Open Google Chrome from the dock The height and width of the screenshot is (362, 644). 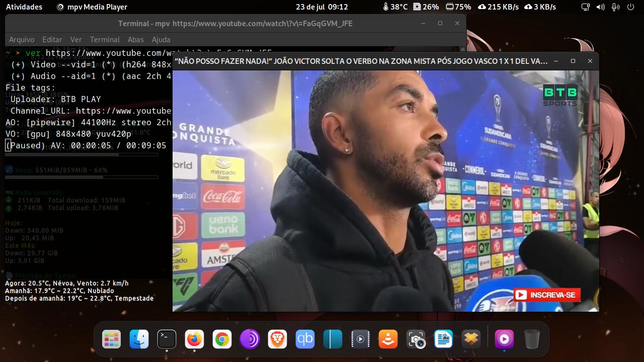point(222,339)
